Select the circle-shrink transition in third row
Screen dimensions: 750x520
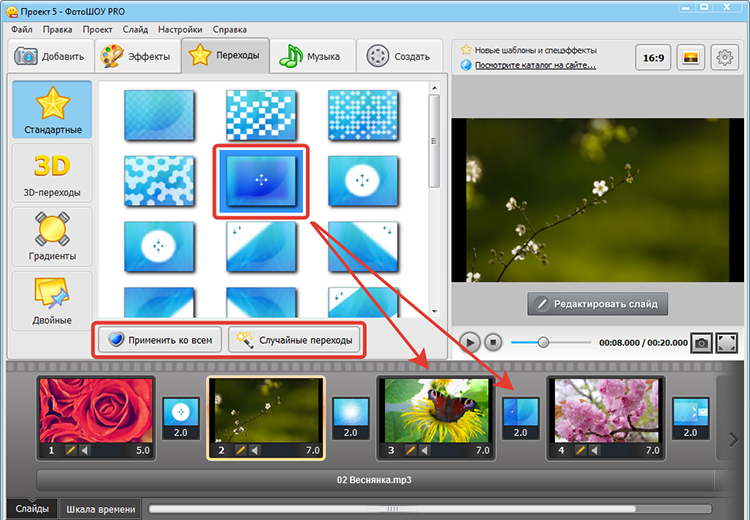(x=159, y=246)
